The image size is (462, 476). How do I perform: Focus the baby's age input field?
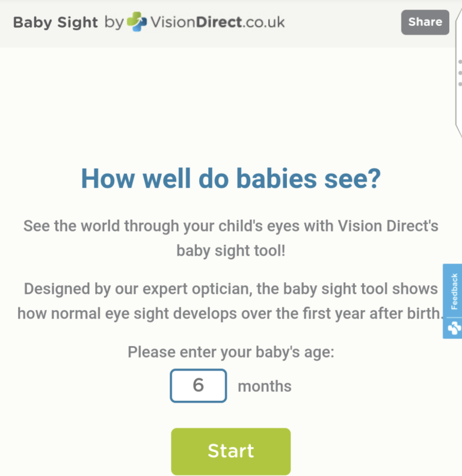[x=199, y=386]
